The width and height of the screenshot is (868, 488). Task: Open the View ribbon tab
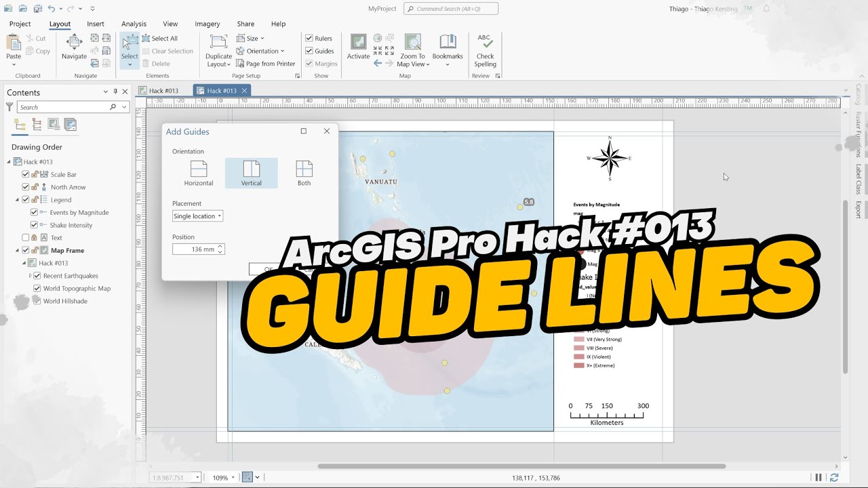coord(170,24)
